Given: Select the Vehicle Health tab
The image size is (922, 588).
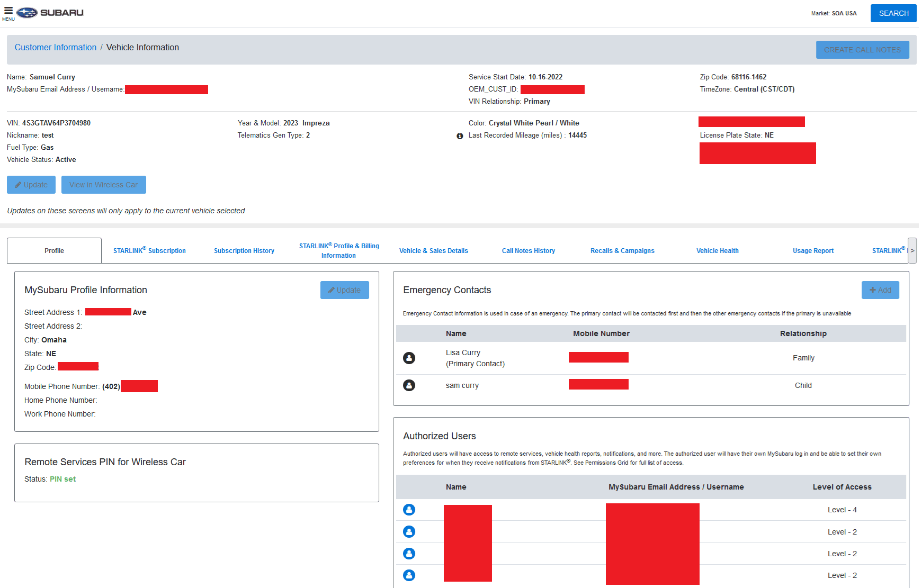Looking at the screenshot, I should coord(717,251).
